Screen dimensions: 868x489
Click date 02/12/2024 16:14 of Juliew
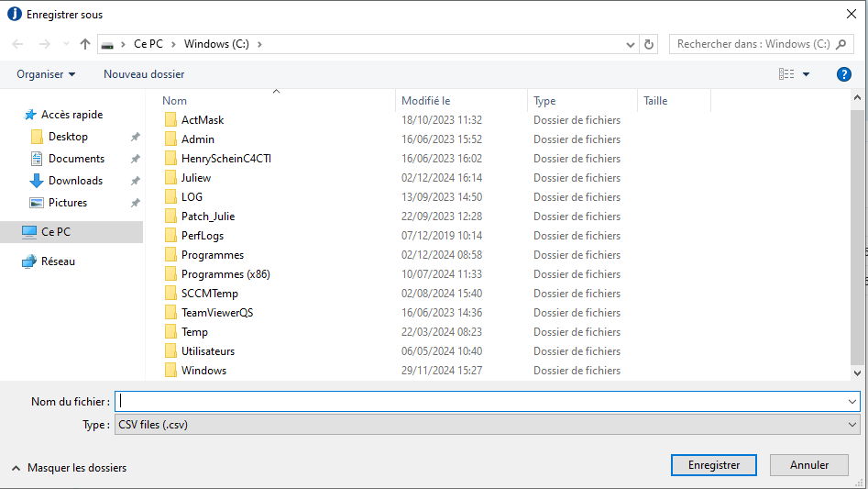pyautogui.click(x=442, y=178)
